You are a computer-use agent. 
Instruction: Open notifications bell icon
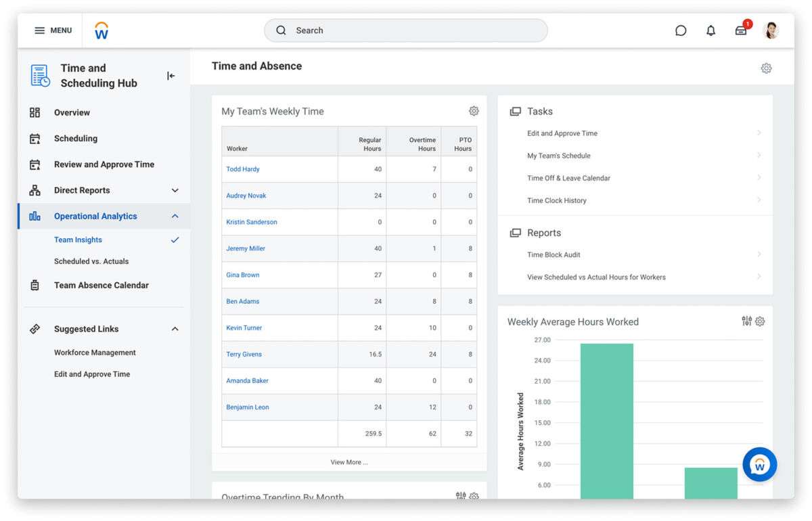[x=710, y=30]
